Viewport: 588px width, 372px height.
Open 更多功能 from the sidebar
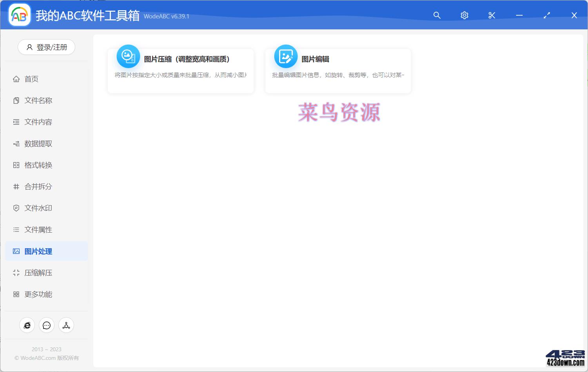(38, 294)
